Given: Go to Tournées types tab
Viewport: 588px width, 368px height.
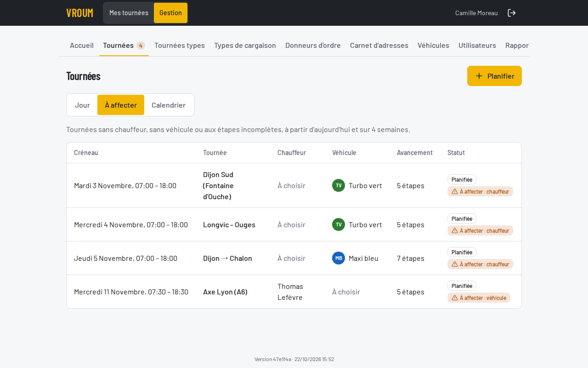Looking at the screenshot, I should [x=180, y=45].
